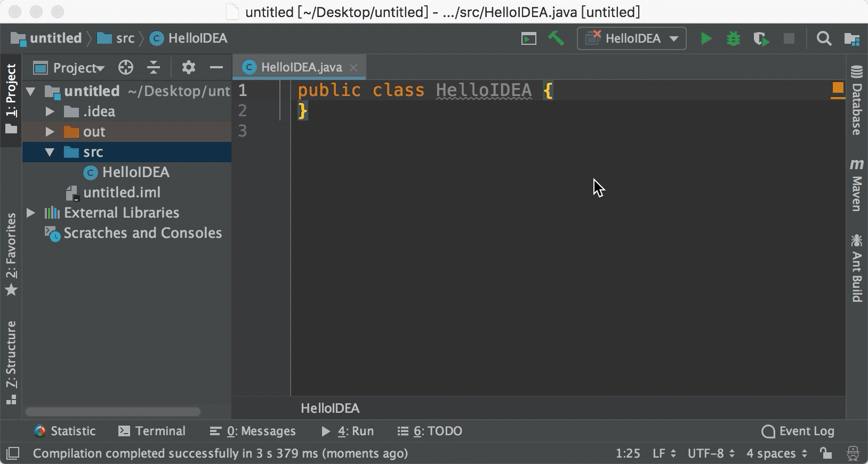The width and height of the screenshot is (868, 464).
Task: Run HelloIDEA with coverage icon
Action: coord(761,39)
